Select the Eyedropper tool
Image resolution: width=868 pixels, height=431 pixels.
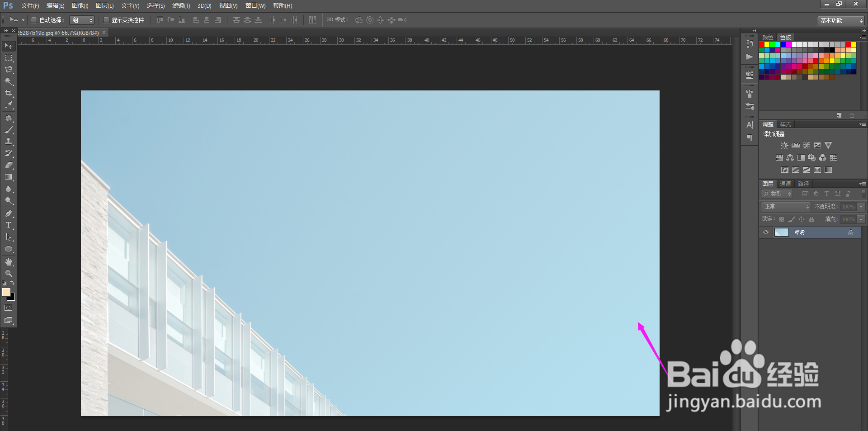[9, 105]
